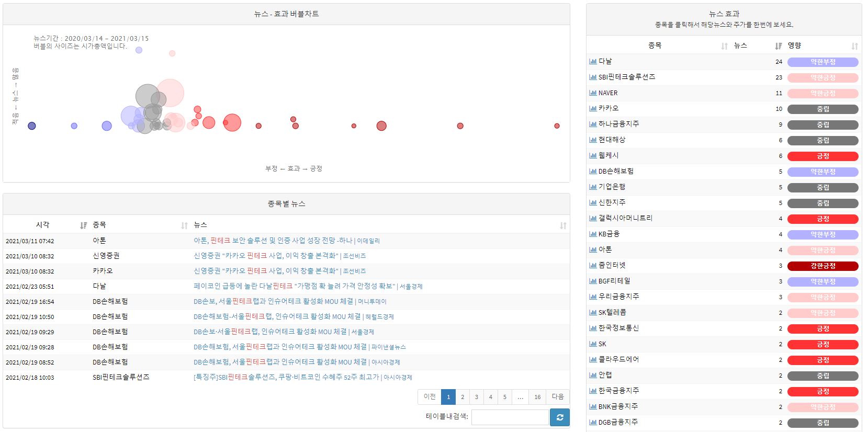Screen dimensions: 868x432
Task: Click the 다음 next page button
Action: click(x=558, y=397)
